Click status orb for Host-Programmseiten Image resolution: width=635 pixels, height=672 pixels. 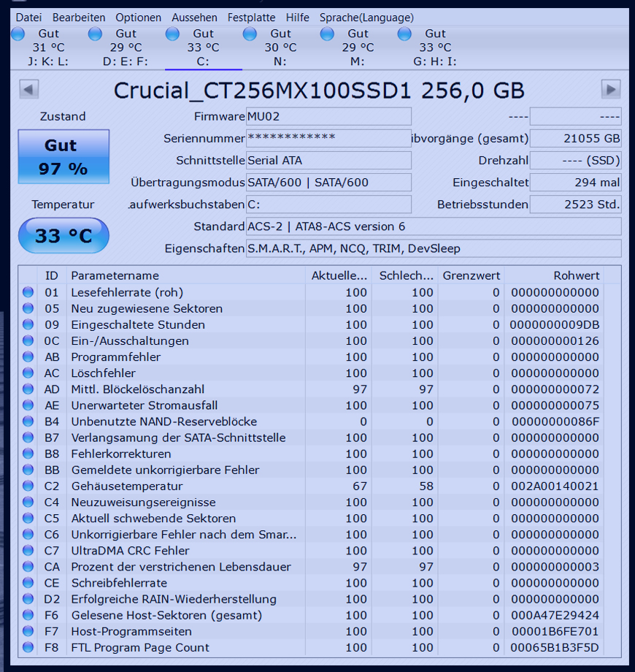click(28, 631)
